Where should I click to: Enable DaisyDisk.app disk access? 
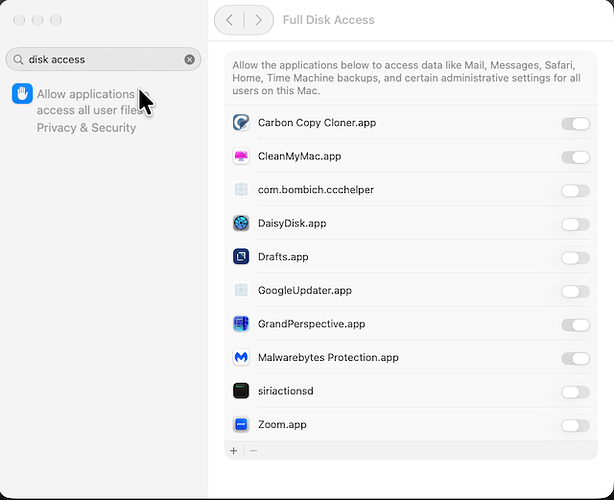tap(575, 224)
